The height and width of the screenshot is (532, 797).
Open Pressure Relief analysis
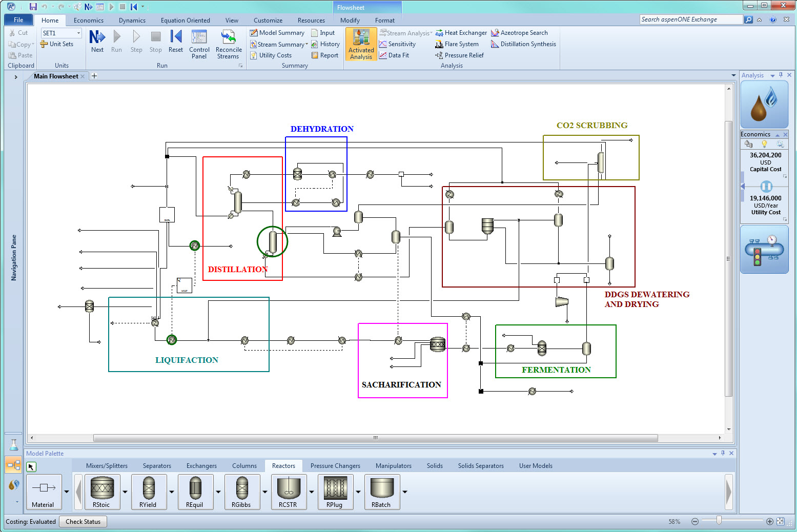click(460, 55)
